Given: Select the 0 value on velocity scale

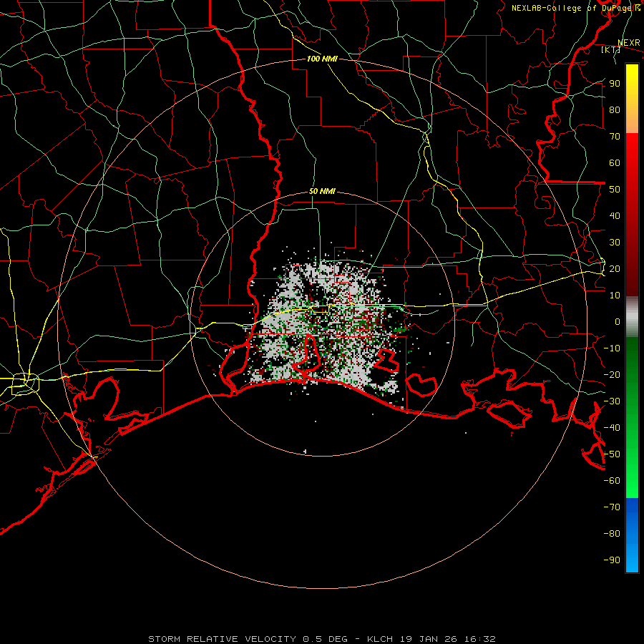Looking at the screenshot, I should 618,322.
